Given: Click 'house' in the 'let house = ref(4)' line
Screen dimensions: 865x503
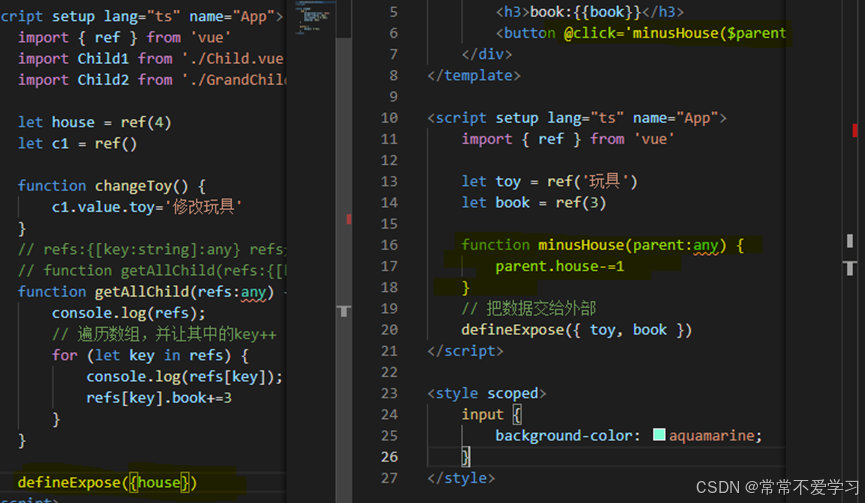Looking at the screenshot, I should click(x=73, y=122).
